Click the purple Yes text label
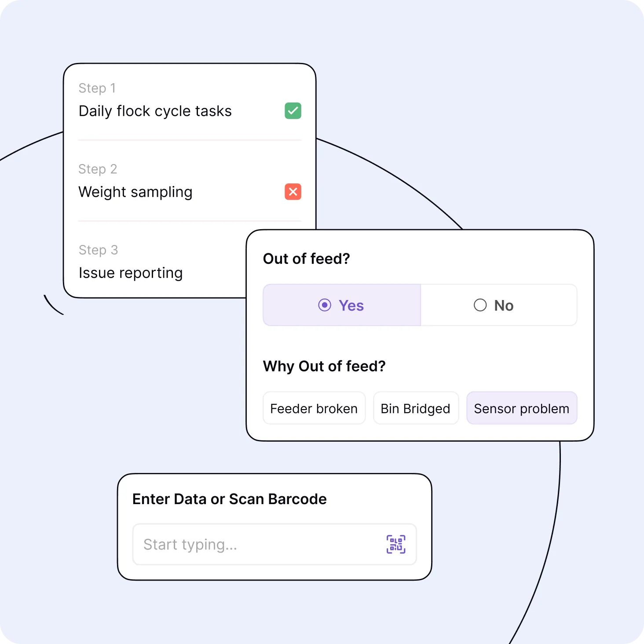The height and width of the screenshot is (644, 644). click(x=351, y=305)
